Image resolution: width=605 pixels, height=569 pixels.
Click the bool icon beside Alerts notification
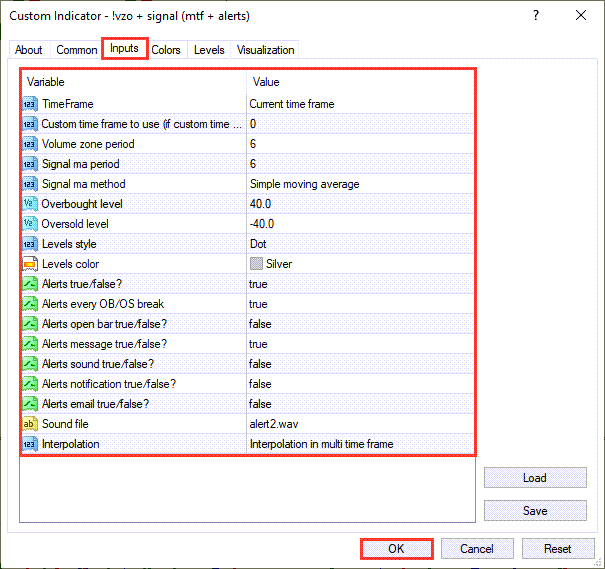click(x=30, y=384)
